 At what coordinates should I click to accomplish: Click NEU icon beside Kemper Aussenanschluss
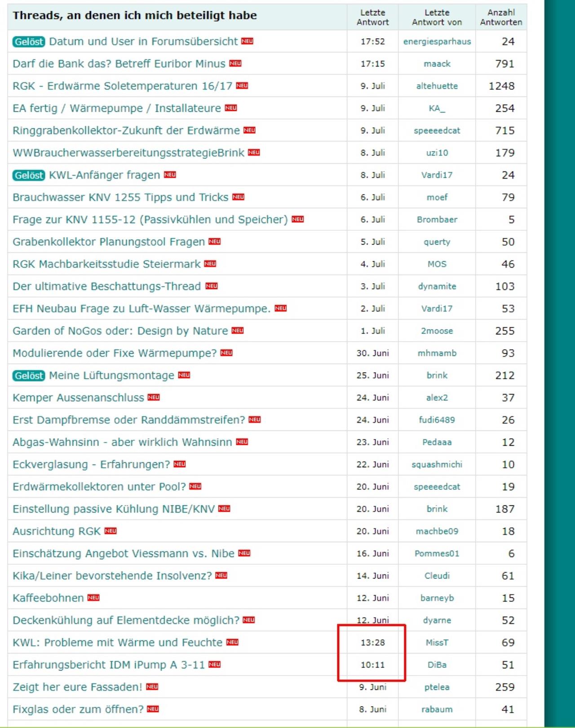click(154, 397)
